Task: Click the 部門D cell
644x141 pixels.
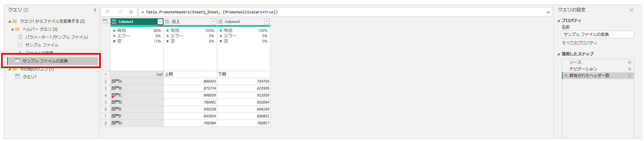Action: (137, 102)
